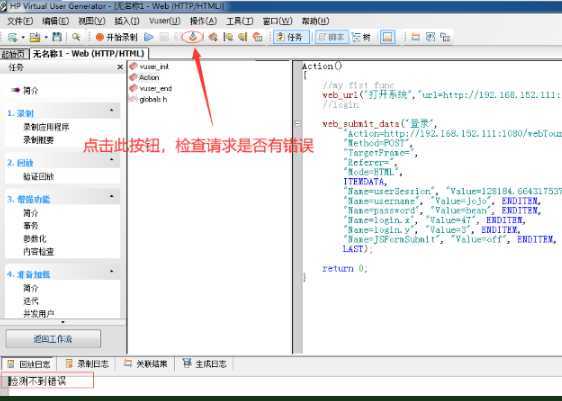Open the dropdown arrow beside New Script icon
562x401 pixels.
(22, 37)
